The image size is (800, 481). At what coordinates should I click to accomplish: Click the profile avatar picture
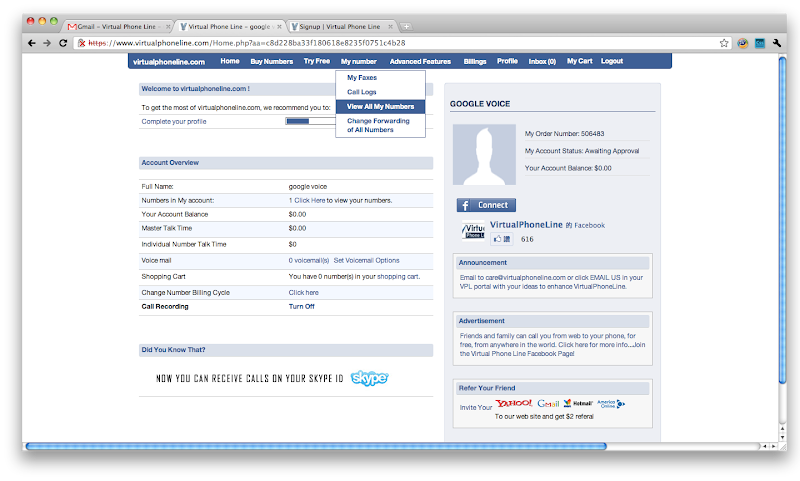[484, 154]
